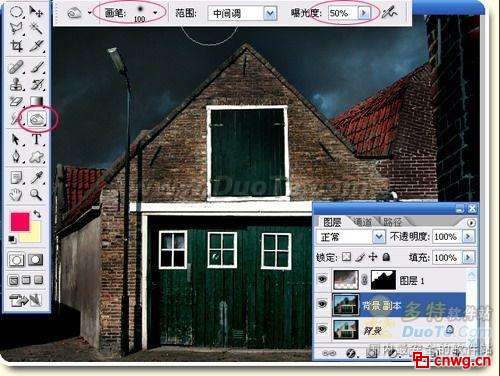The image size is (500, 376).
Task: Click the 不透明度 100% field
Action: 448,237
